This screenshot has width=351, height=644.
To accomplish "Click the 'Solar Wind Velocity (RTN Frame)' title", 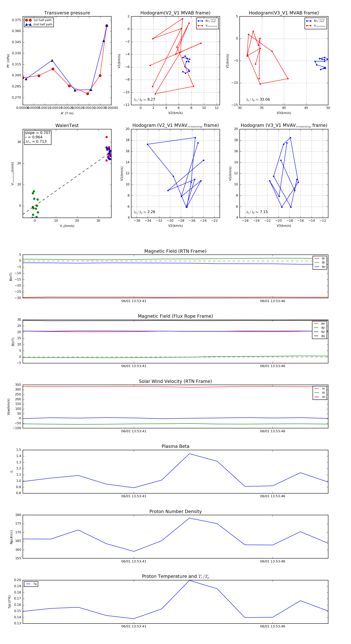I will coord(175,381).
